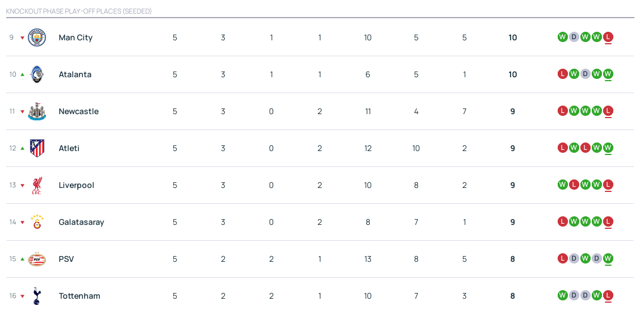Click Atleti's green upward position arrow
This screenshot has height=318, width=644.
click(23, 148)
